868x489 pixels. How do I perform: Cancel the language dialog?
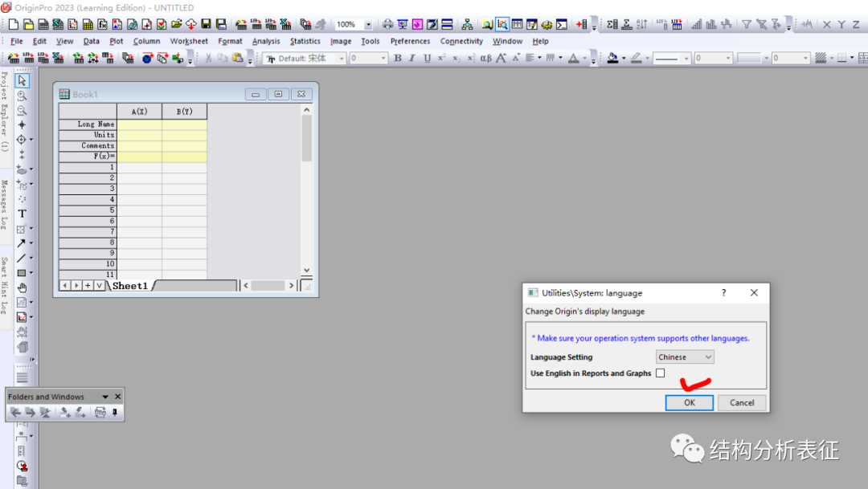click(742, 403)
